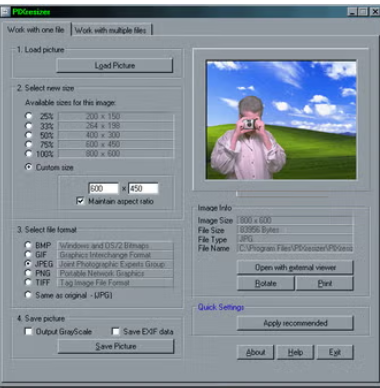Minimize the PIXresizer window
The height and width of the screenshot is (388, 380).
[x=352, y=12]
